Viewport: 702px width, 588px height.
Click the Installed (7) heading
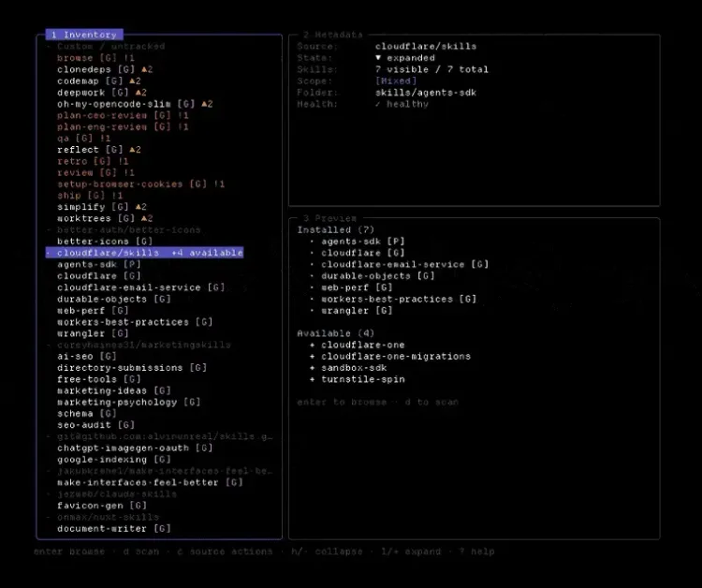[336, 229]
